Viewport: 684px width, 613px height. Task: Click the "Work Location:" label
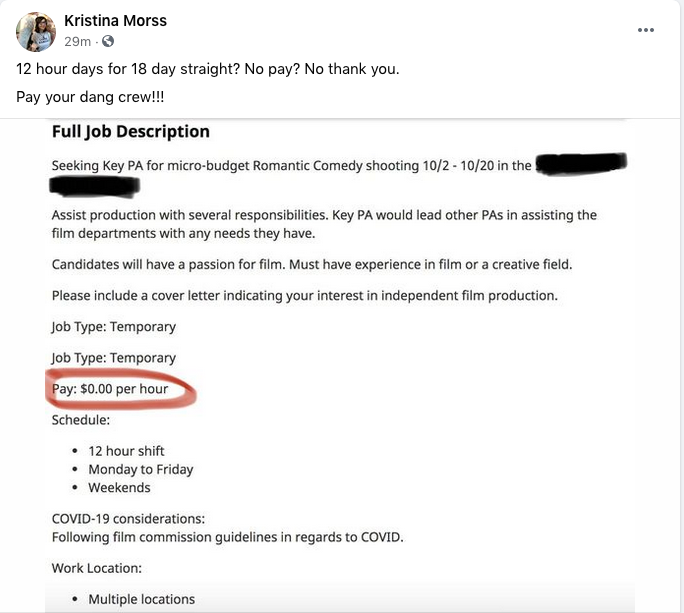(x=97, y=568)
